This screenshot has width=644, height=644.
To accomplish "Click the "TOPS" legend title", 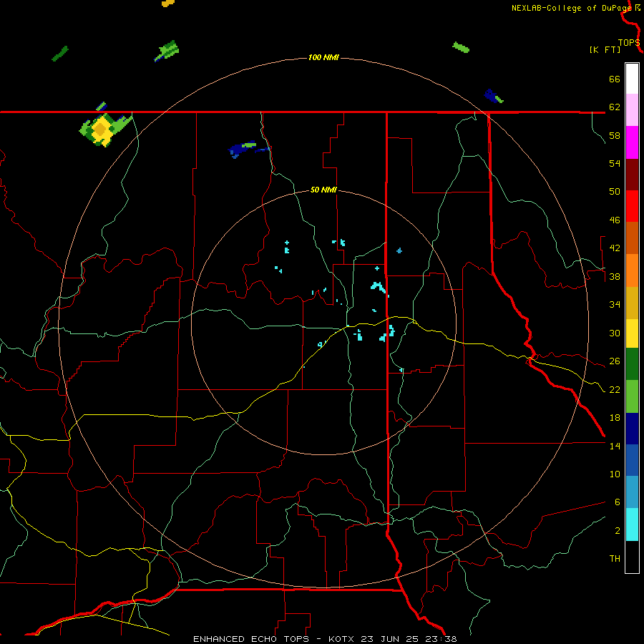I will click(x=629, y=42).
